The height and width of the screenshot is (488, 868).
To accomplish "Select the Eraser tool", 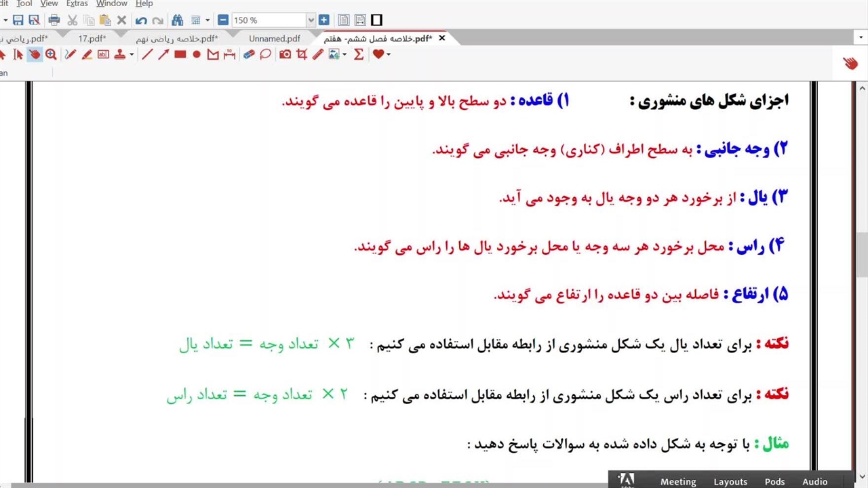I will pyautogui.click(x=249, y=55).
